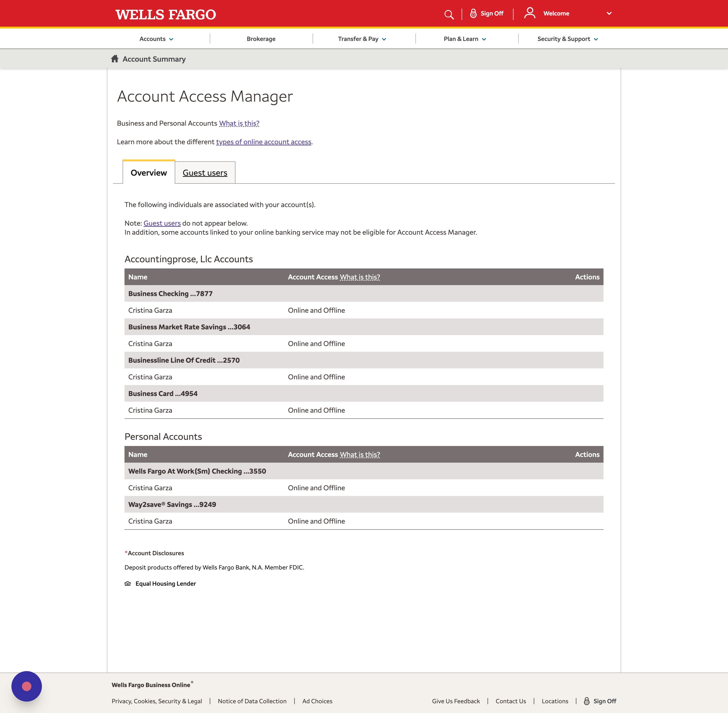Click the Welcome user profile icon
This screenshot has width=728, height=713.
click(529, 13)
